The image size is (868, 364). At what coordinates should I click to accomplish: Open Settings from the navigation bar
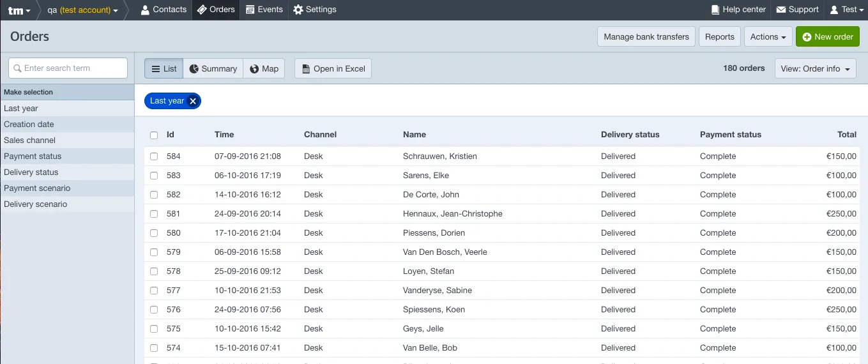(x=315, y=10)
